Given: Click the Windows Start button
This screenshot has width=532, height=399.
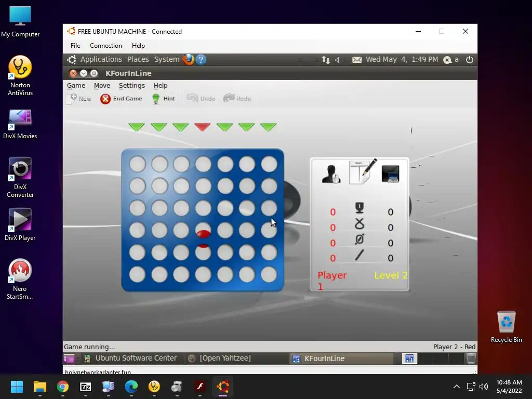Looking at the screenshot, I should coord(17,387).
